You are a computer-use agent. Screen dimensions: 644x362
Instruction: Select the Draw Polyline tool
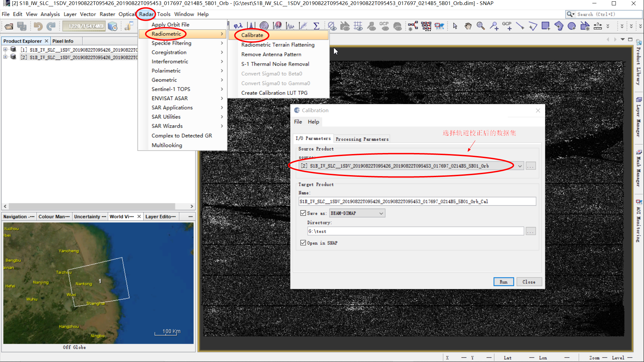point(533,26)
